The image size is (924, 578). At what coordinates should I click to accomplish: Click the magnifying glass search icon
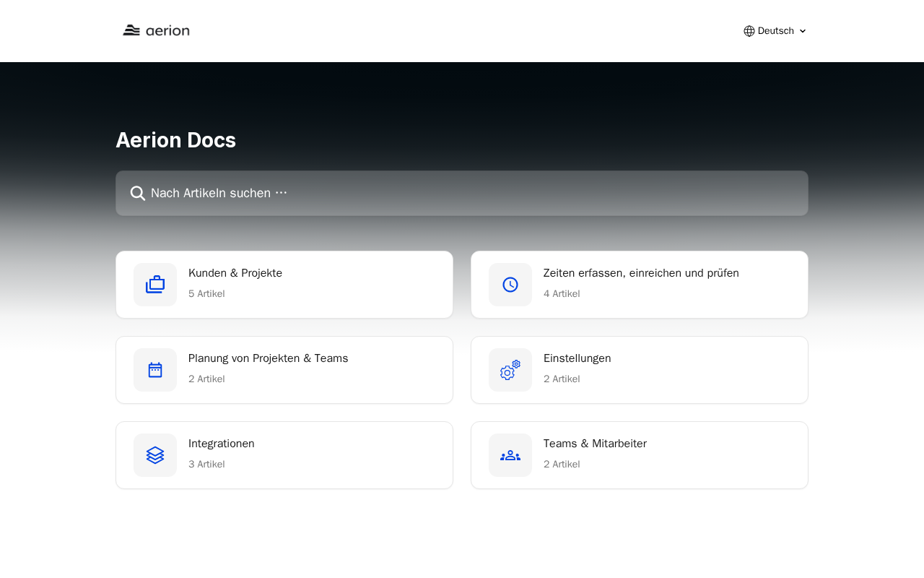137,194
